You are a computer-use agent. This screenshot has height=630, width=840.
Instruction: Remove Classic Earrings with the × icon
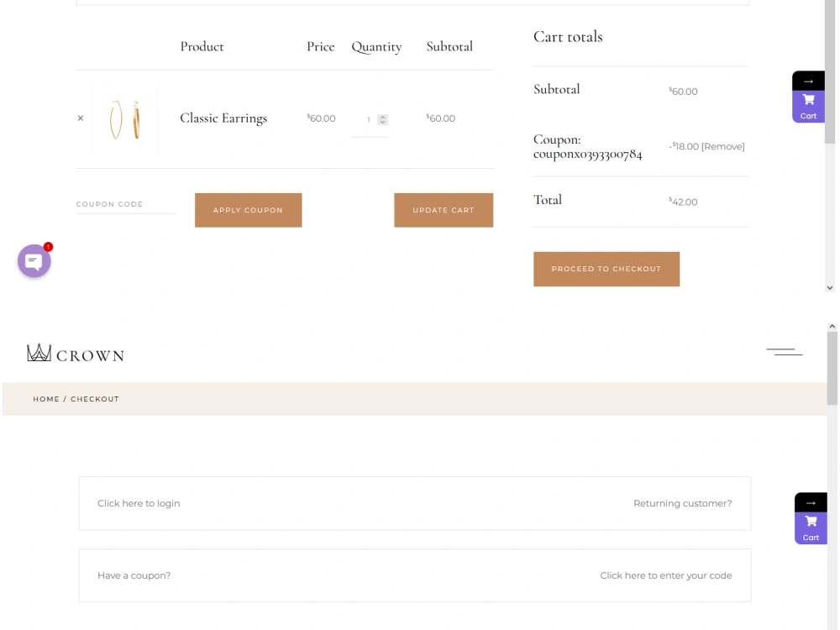81,118
